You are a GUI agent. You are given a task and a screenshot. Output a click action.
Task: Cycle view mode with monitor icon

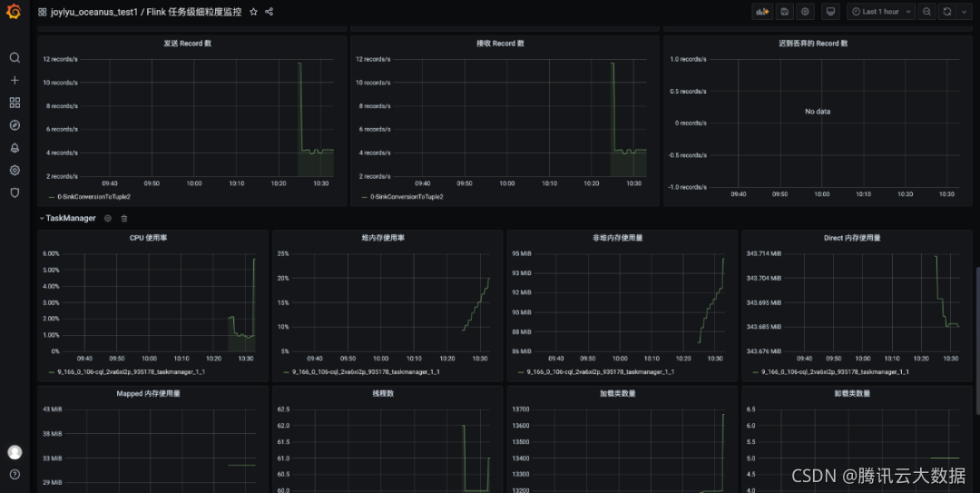pyautogui.click(x=830, y=11)
